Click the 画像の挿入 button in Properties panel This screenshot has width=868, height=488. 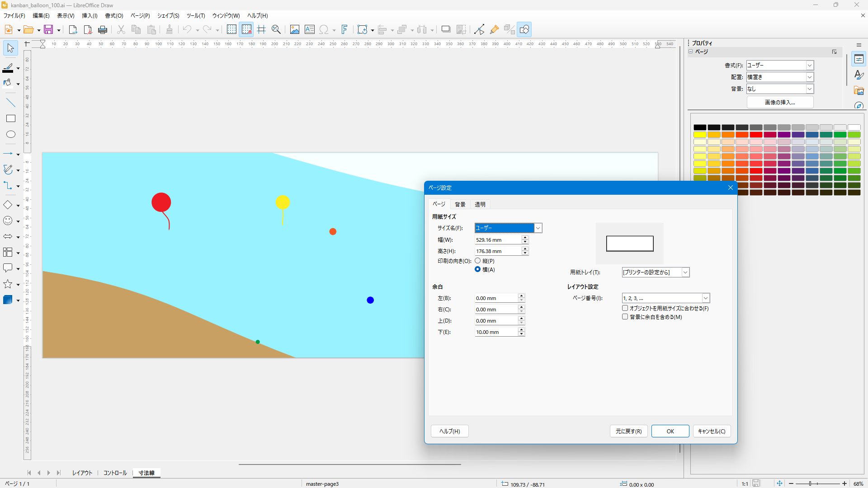pyautogui.click(x=780, y=102)
